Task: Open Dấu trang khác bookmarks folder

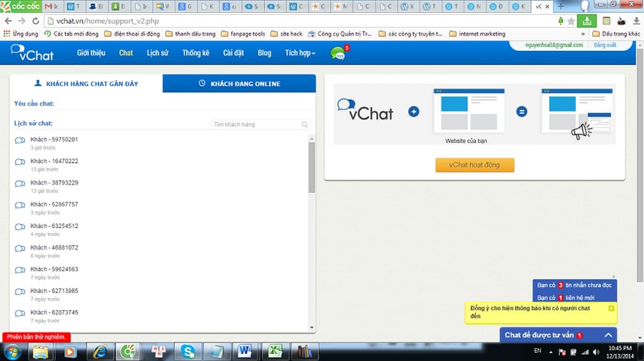Action: pyautogui.click(x=616, y=34)
